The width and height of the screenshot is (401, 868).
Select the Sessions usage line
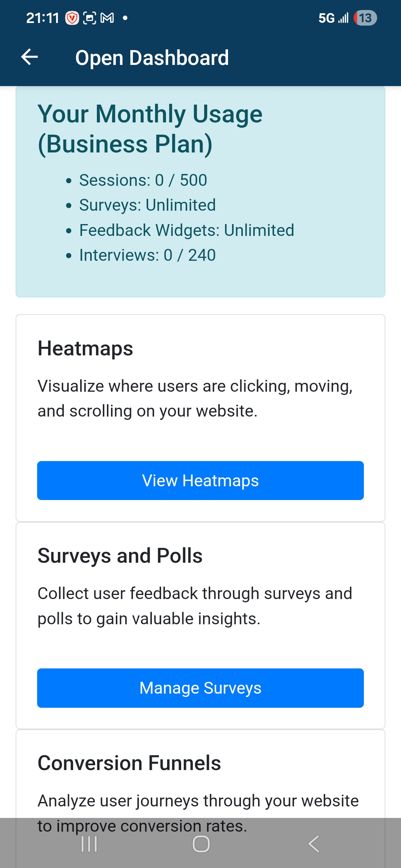[x=143, y=180]
